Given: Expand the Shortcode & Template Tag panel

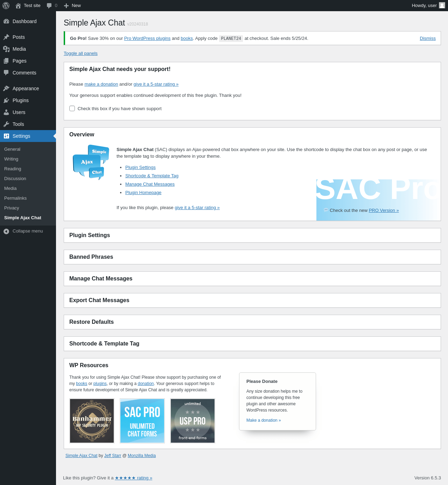Looking at the screenshot, I should coord(252,344).
